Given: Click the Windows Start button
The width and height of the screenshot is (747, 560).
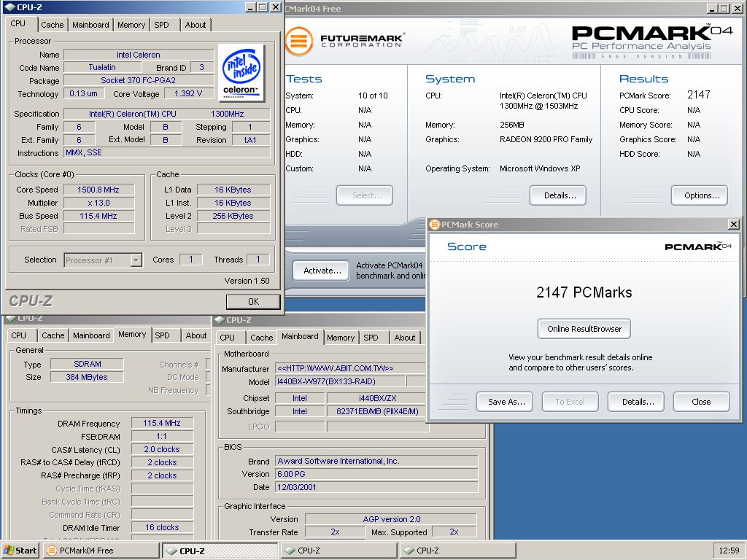Looking at the screenshot, I should [20, 551].
